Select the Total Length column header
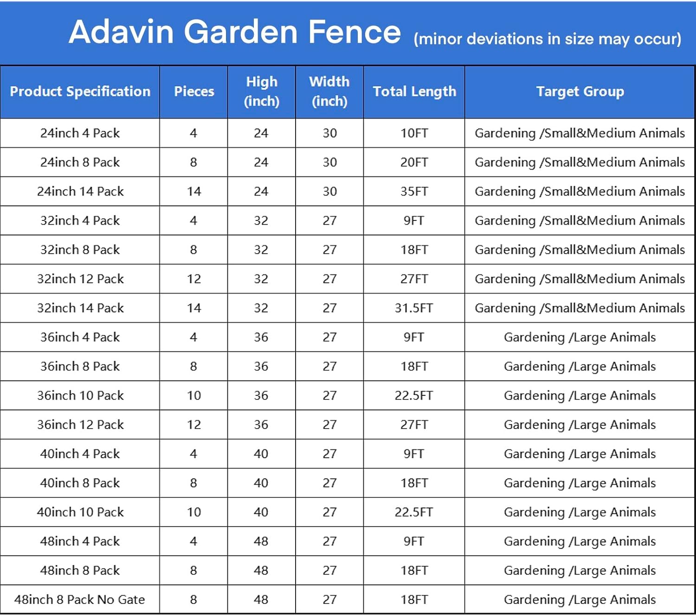This screenshot has height=616, width=696. point(414,91)
